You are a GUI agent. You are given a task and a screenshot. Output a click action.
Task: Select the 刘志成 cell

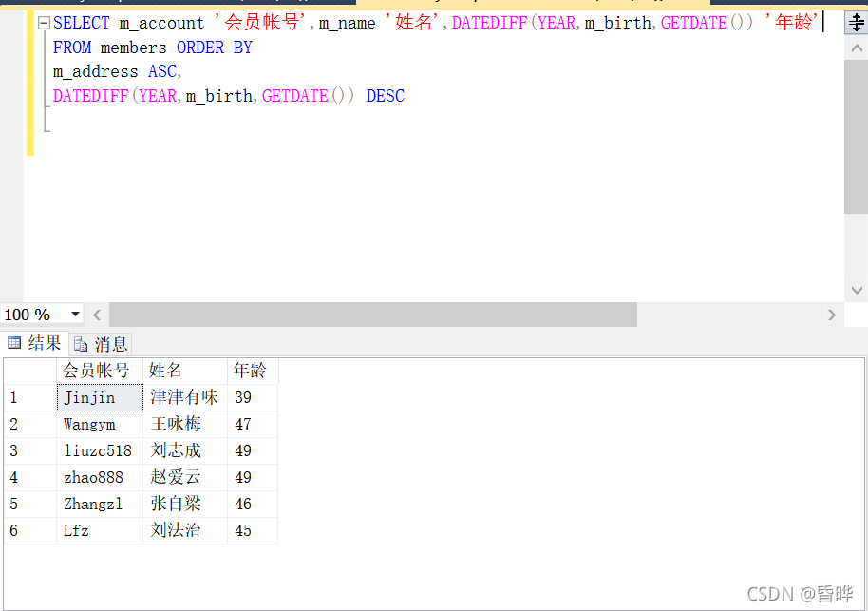pyautogui.click(x=185, y=450)
